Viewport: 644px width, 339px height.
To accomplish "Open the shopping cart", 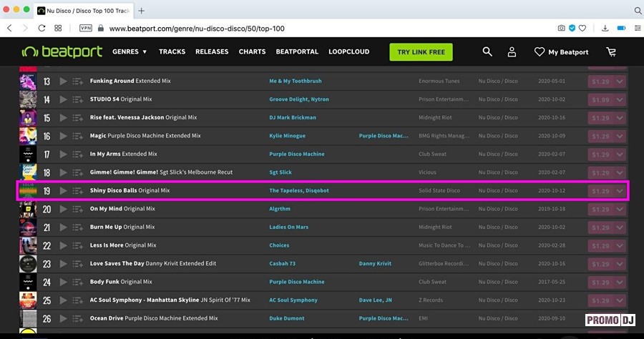I will pos(610,51).
